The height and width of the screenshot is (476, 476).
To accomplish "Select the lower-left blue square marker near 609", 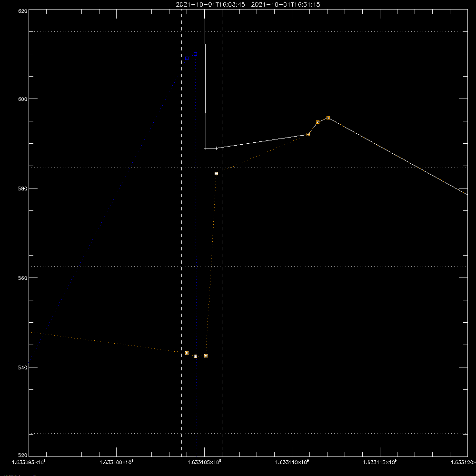I will click(187, 58).
